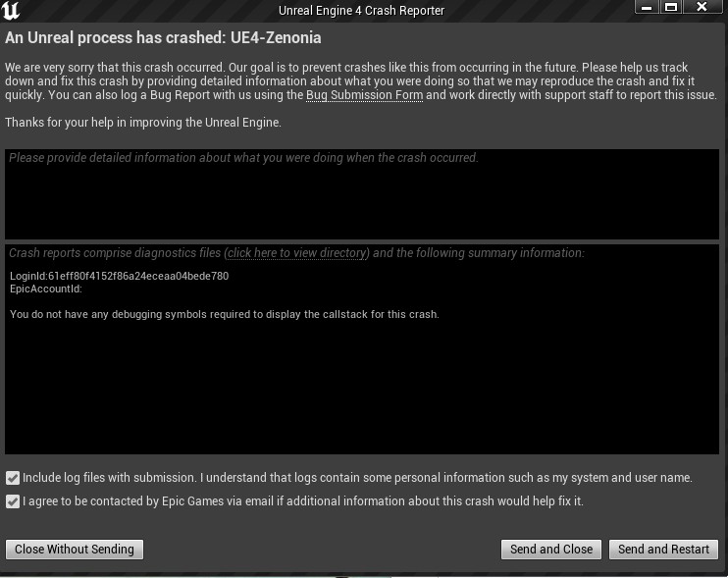Maximize the Crash Reporter window
The height and width of the screenshot is (578, 728).
point(672,7)
